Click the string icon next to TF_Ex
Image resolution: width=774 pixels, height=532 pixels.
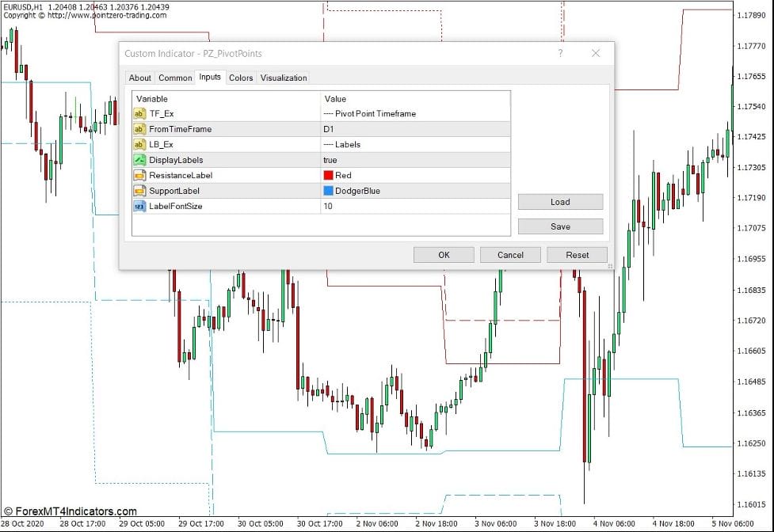click(138, 113)
